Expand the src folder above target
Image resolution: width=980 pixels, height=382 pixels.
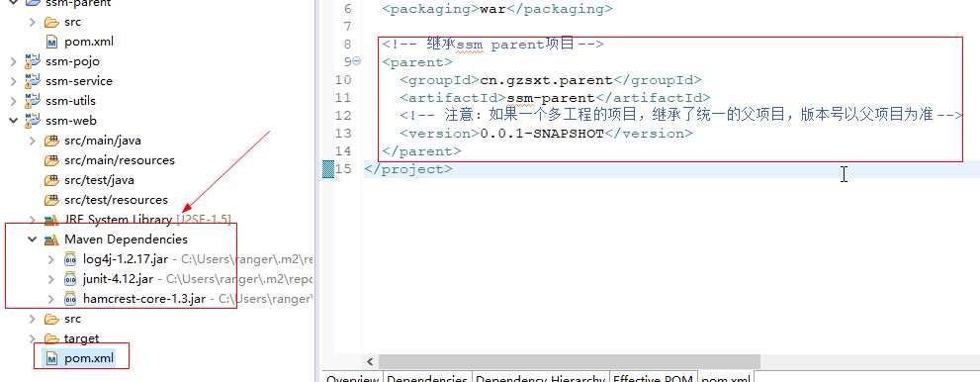pyautogui.click(x=33, y=319)
